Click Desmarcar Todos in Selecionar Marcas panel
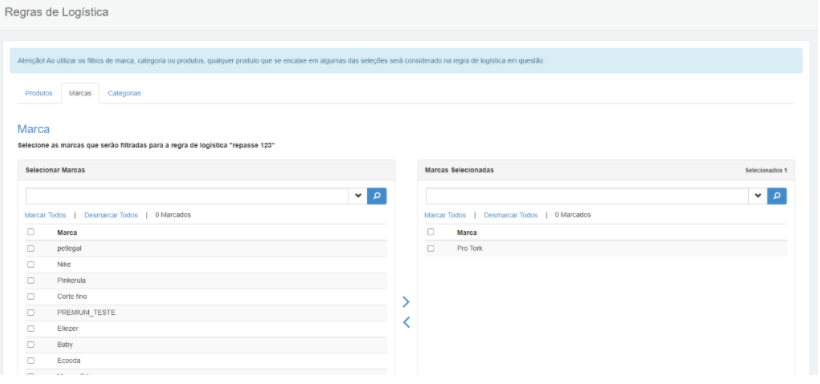 click(x=111, y=215)
